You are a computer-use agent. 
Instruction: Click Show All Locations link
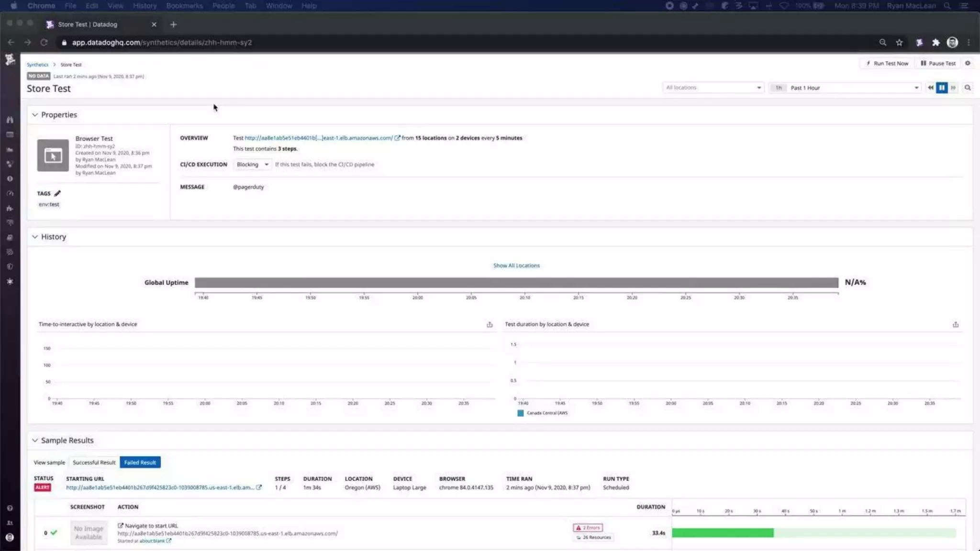tap(516, 265)
